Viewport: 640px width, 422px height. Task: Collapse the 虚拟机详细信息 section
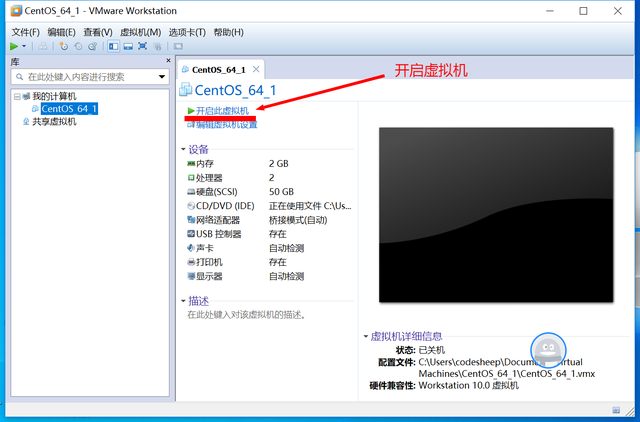click(366, 336)
